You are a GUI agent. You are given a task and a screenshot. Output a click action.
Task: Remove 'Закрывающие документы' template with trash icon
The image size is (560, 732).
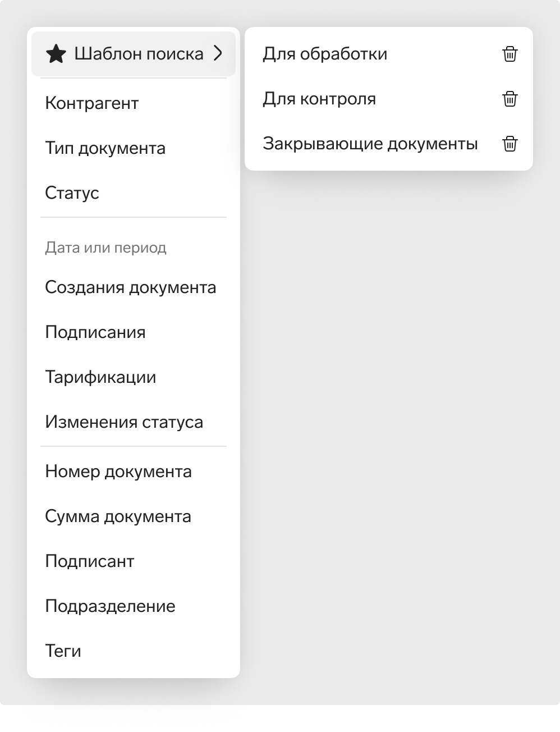509,144
